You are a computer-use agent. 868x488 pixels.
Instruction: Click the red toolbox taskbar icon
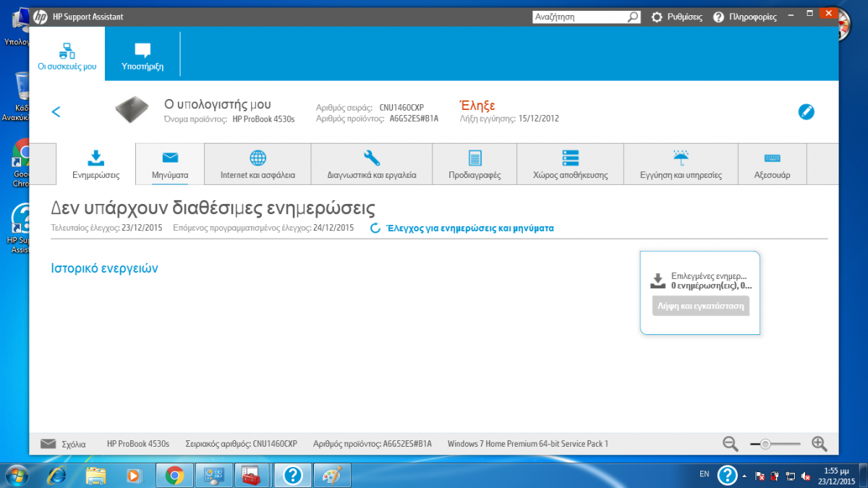[252, 475]
